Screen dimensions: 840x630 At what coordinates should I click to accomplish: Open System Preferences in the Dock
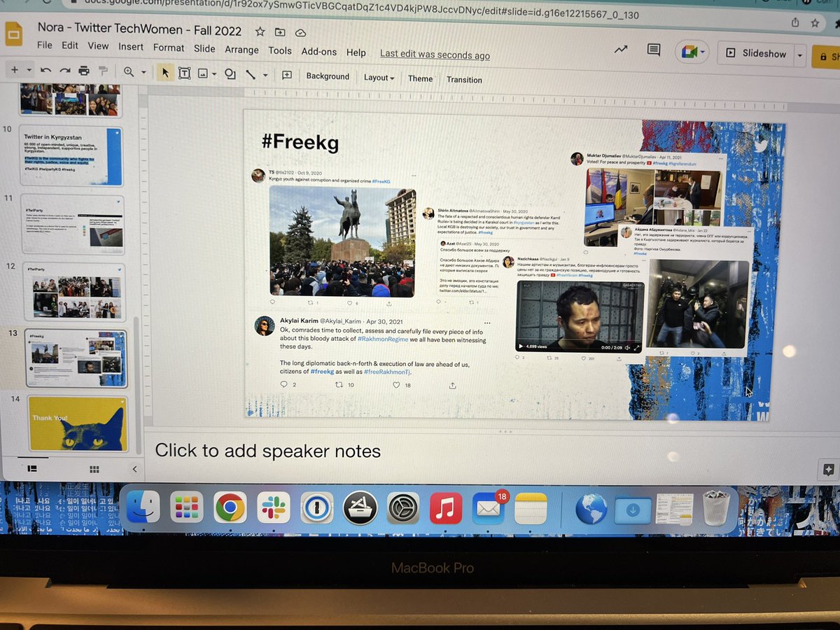click(403, 507)
